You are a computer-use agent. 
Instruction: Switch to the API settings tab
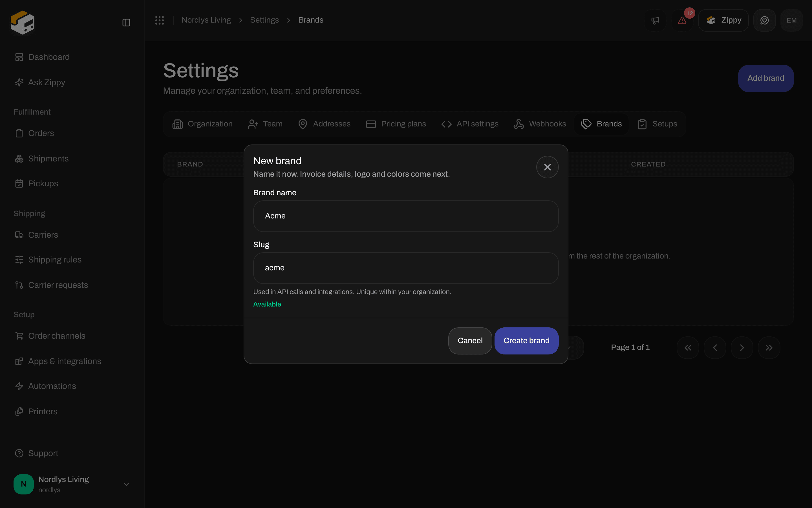tap(470, 124)
